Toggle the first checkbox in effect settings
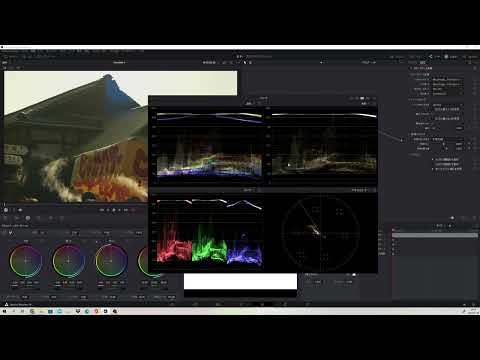Viewport: 480px width, 360px height. tap(433, 160)
